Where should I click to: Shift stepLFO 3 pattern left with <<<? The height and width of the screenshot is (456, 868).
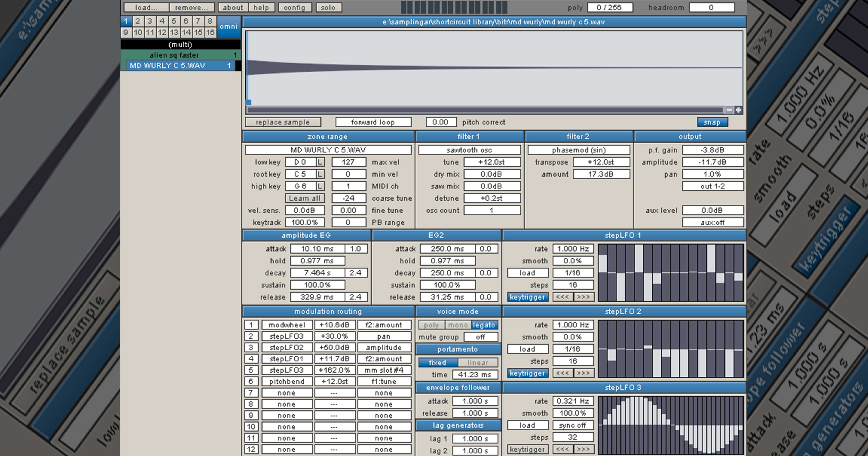(562, 450)
